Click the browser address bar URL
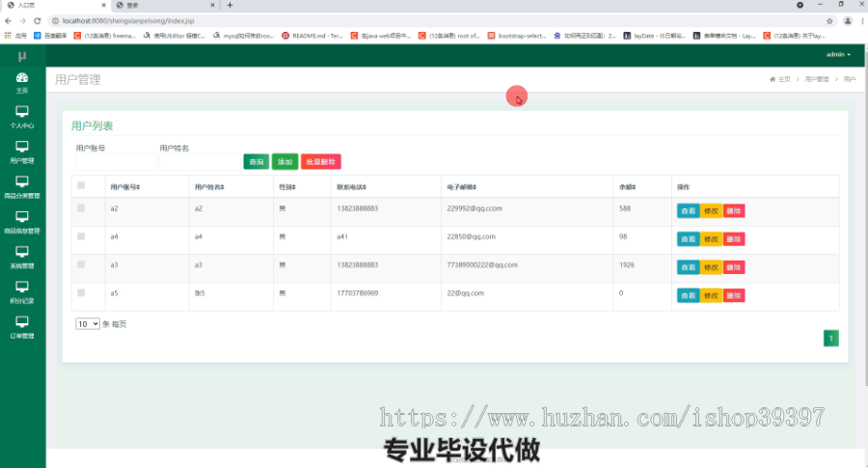 pos(128,21)
